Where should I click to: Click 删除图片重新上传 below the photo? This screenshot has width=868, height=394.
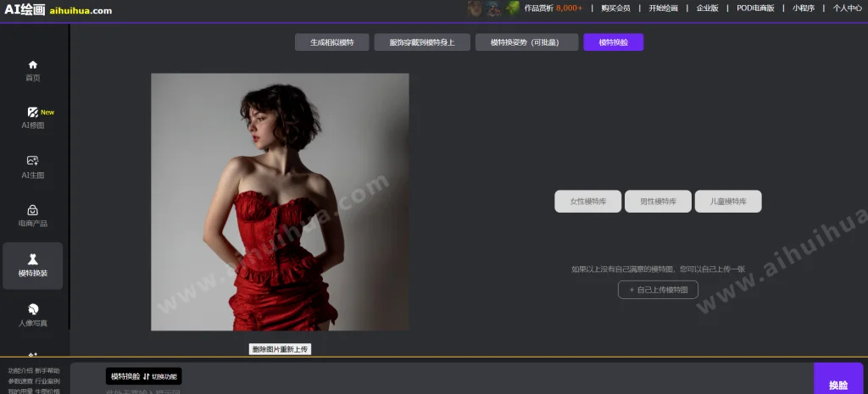[x=280, y=349]
